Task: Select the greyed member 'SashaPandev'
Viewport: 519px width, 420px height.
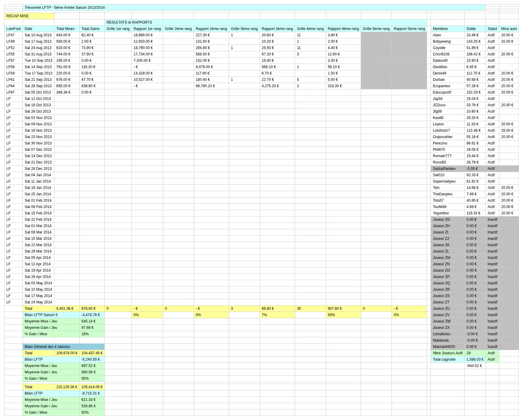Action: click(448, 169)
